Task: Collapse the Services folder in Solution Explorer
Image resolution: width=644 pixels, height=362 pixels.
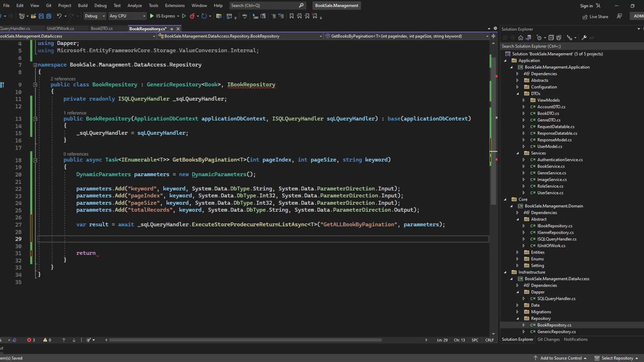Action: click(518, 153)
